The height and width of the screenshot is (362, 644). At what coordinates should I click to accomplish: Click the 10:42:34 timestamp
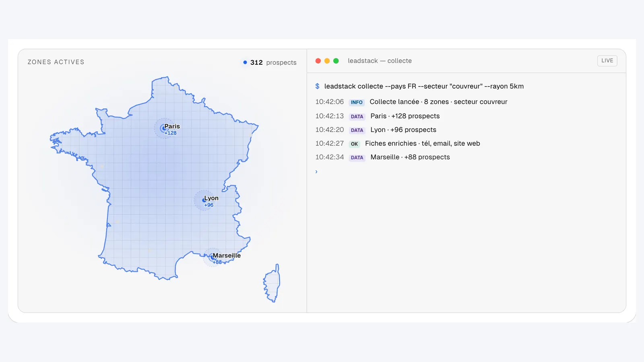pyautogui.click(x=330, y=157)
